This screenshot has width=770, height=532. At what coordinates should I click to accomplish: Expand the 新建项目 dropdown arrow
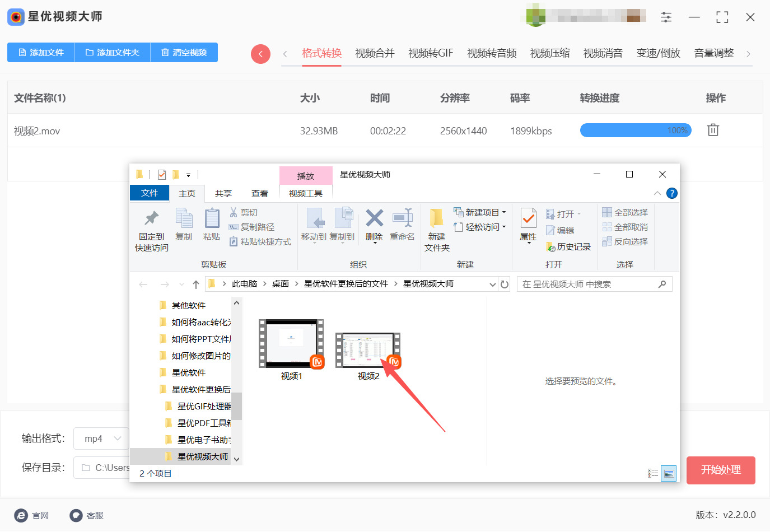click(504, 212)
